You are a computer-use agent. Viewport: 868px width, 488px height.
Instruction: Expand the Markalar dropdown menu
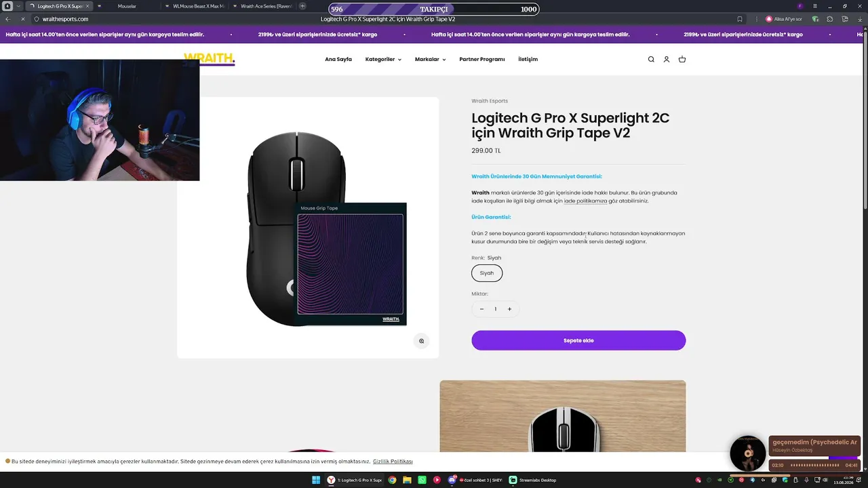pos(431,60)
